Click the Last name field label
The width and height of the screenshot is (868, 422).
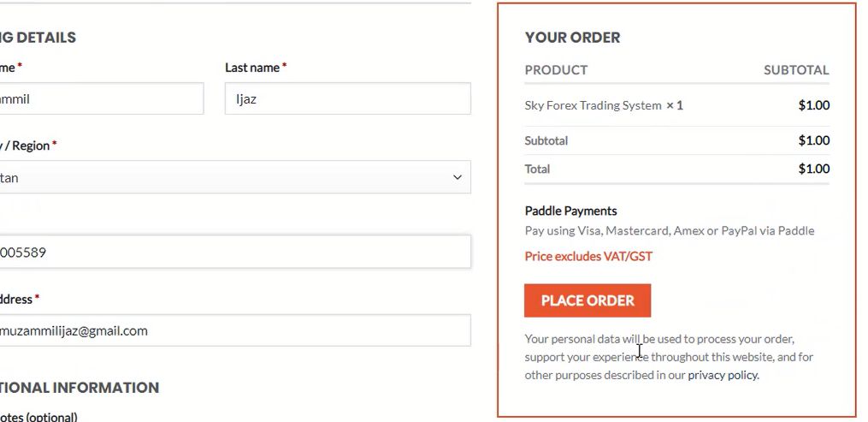pyautogui.click(x=252, y=67)
